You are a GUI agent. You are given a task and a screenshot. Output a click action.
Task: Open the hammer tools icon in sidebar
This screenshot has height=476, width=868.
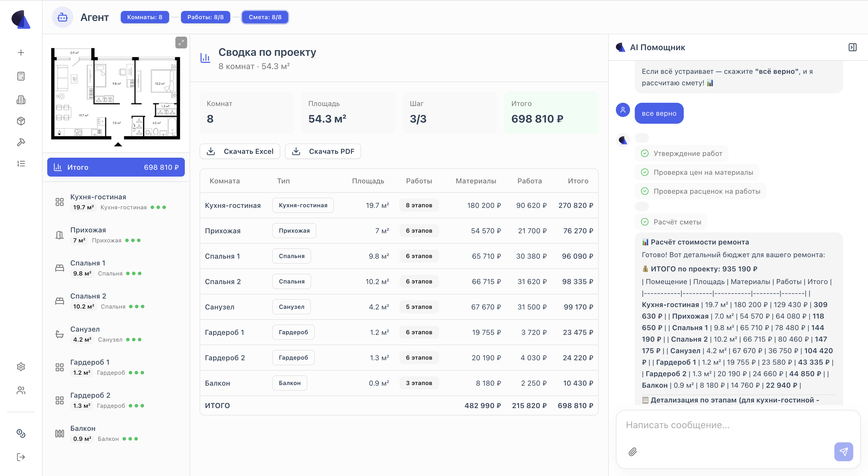coord(21,142)
